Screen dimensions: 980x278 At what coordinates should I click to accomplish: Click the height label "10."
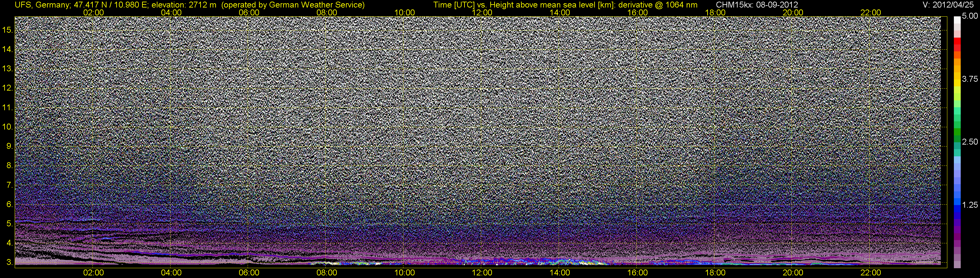pyautogui.click(x=8, y=127)
